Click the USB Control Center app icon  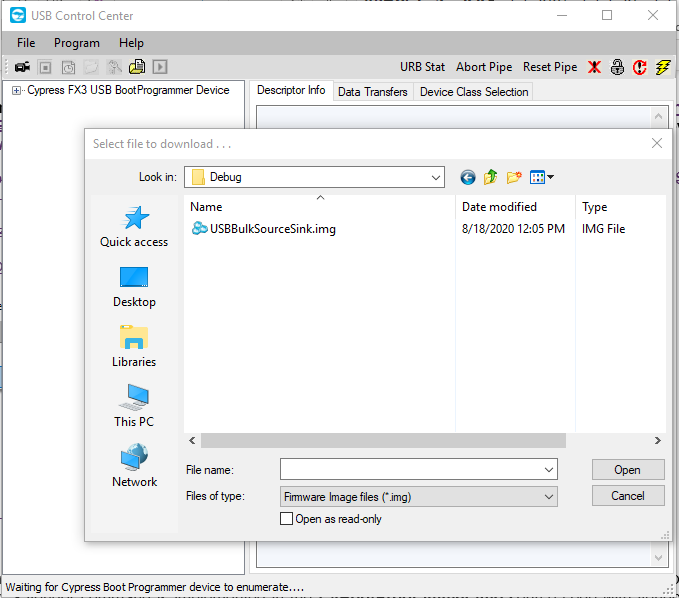18,16
